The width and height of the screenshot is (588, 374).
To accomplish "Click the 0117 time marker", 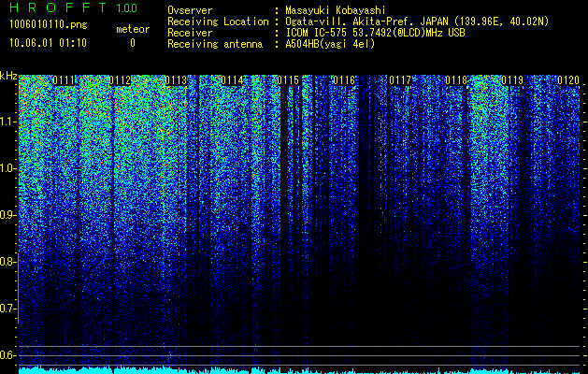I will [400, 80].
